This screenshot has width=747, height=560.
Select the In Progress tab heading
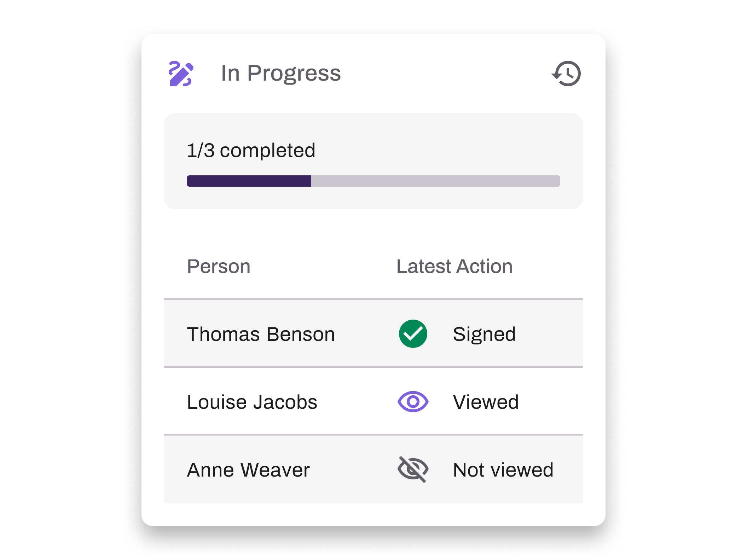pos(281,74)
